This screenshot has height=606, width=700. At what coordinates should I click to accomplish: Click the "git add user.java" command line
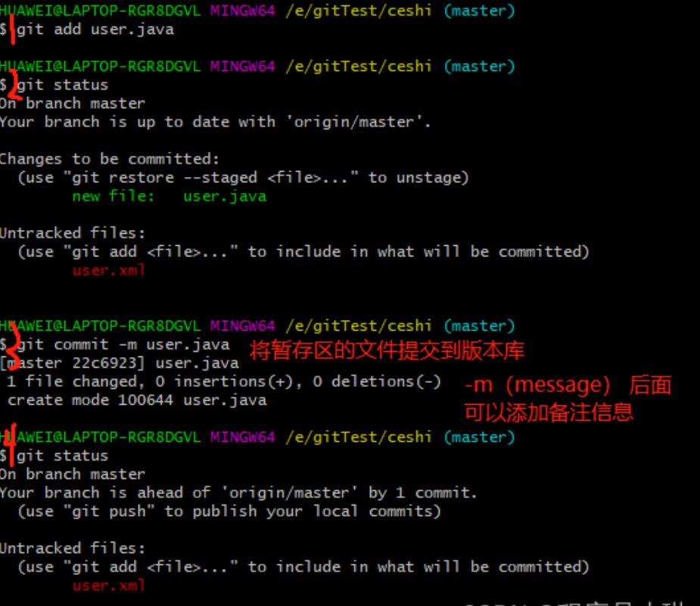click(x=95, y=30)
